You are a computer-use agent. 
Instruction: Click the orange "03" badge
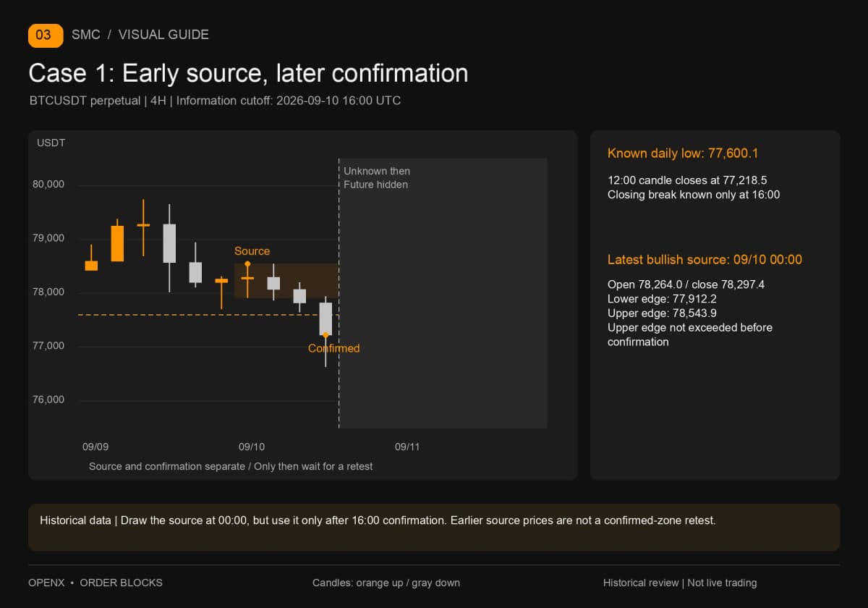(46, 35)
